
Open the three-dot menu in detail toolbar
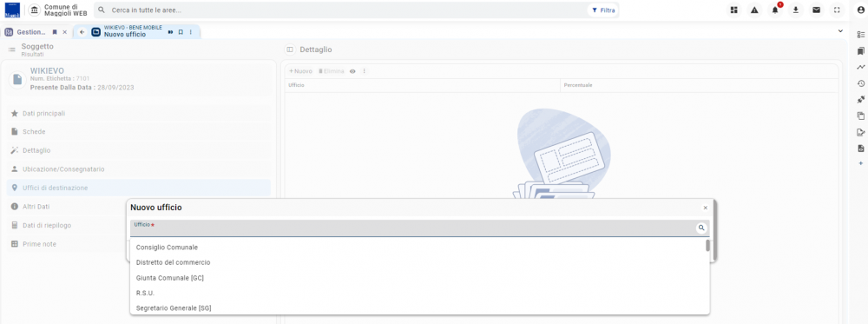364,71
